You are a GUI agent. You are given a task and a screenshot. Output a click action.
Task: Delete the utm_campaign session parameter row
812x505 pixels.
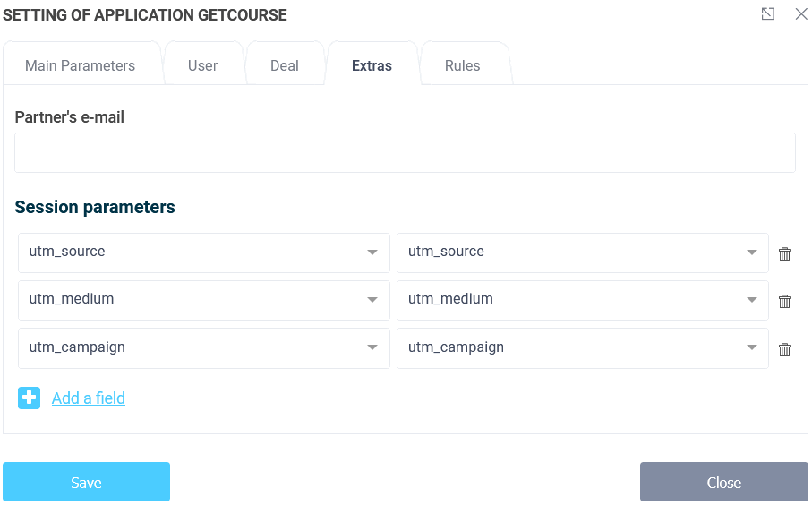[x=784, y=349]
